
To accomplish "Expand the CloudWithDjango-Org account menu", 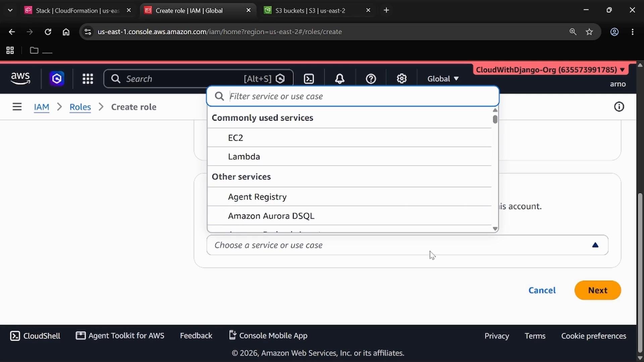I will 550,70.
